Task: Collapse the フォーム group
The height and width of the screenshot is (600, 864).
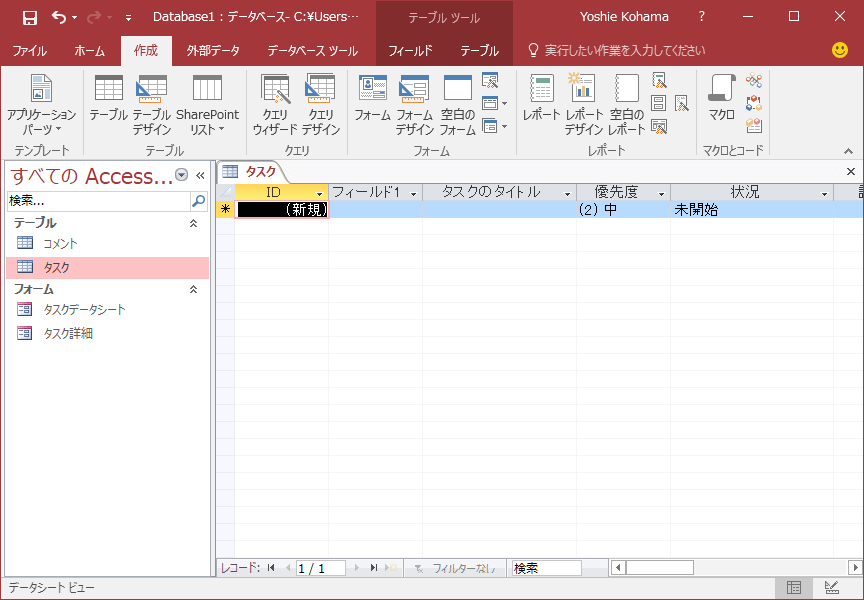Action: coord(193,289)
